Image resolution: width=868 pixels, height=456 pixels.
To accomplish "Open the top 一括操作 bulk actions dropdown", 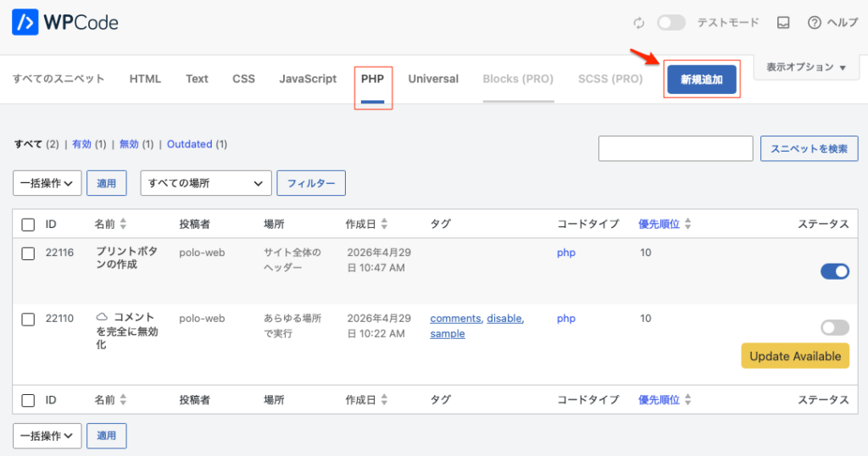I will point(47,183).
